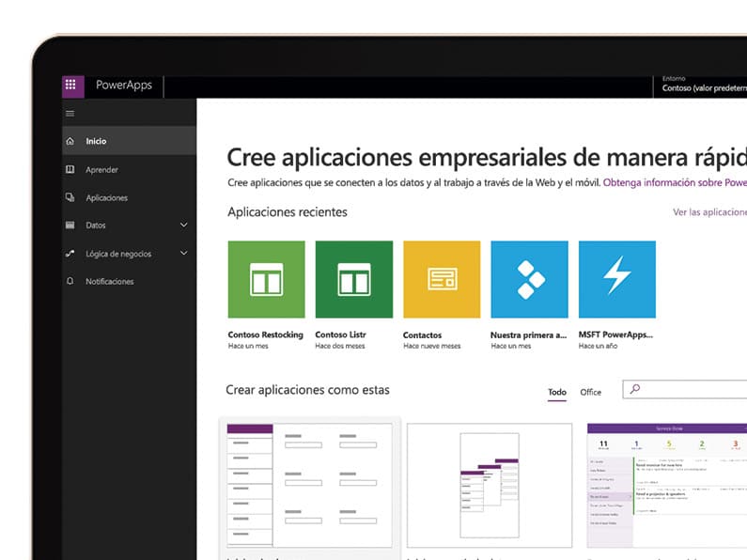747x560 pixels.
Task: Click the PowerApps title in header
Action: point(124,86)
